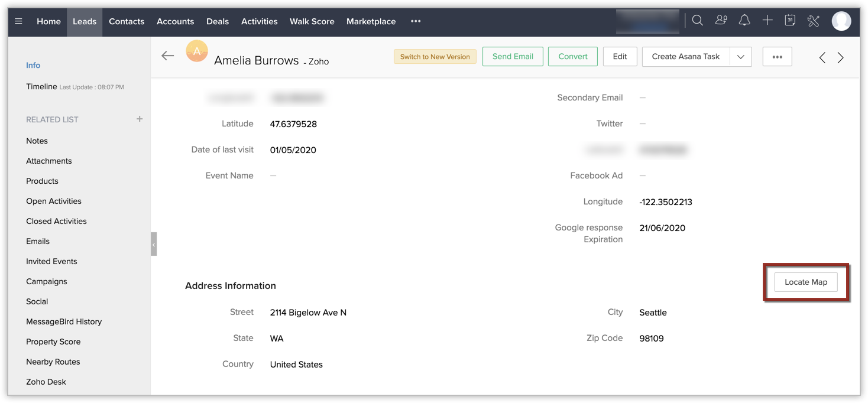Screen dimensions: 868x403
Task: Click the user profile avatar
Action: (x=841, y=21)
